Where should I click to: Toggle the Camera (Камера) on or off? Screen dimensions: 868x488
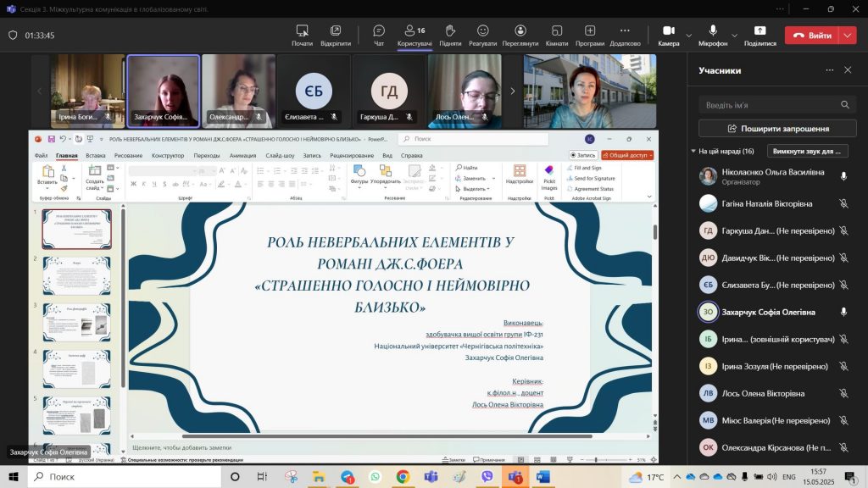click(668, 35)
